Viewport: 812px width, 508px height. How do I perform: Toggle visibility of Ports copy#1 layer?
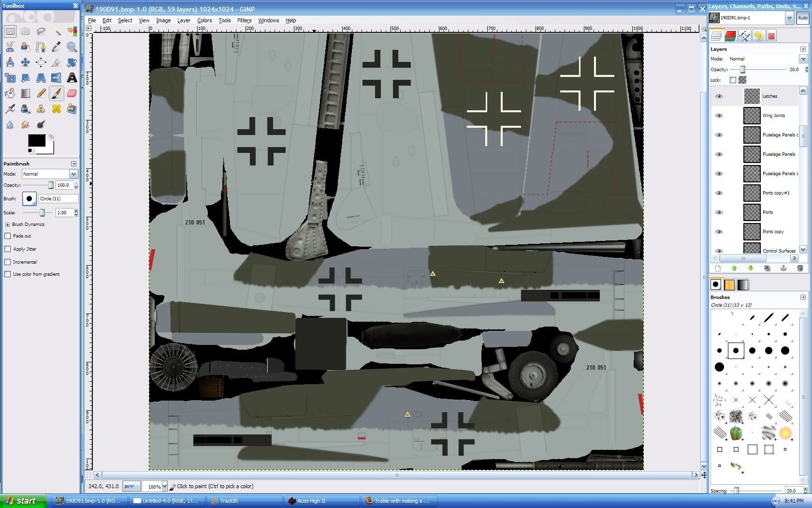719,193
